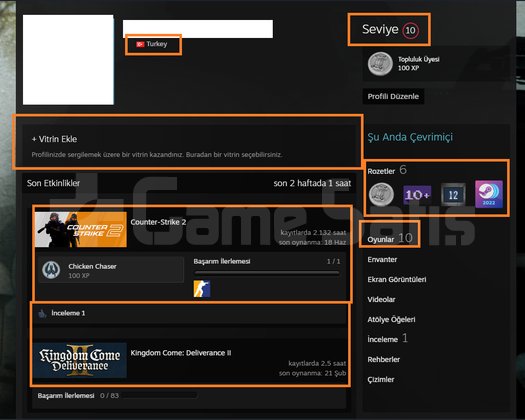Open the Rozetler section heading
The width and height of the screenshot is (525, 420).
click(381, 171)
